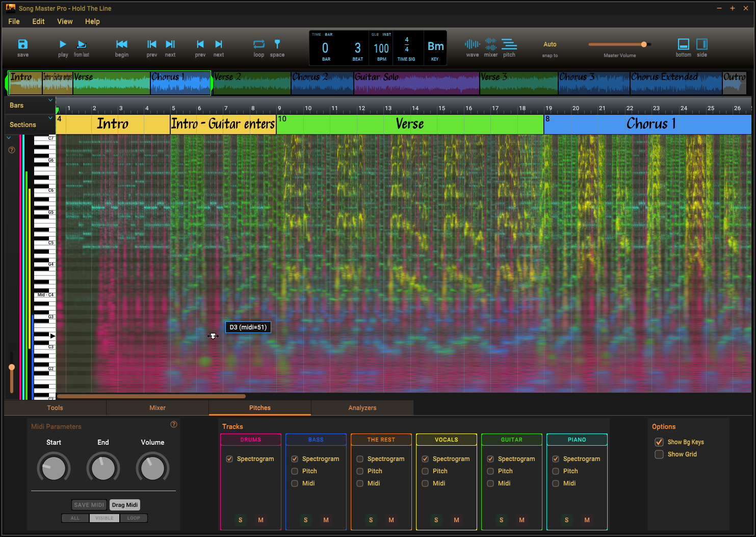
Task: Click the pitch view icon
Action: 509,44
